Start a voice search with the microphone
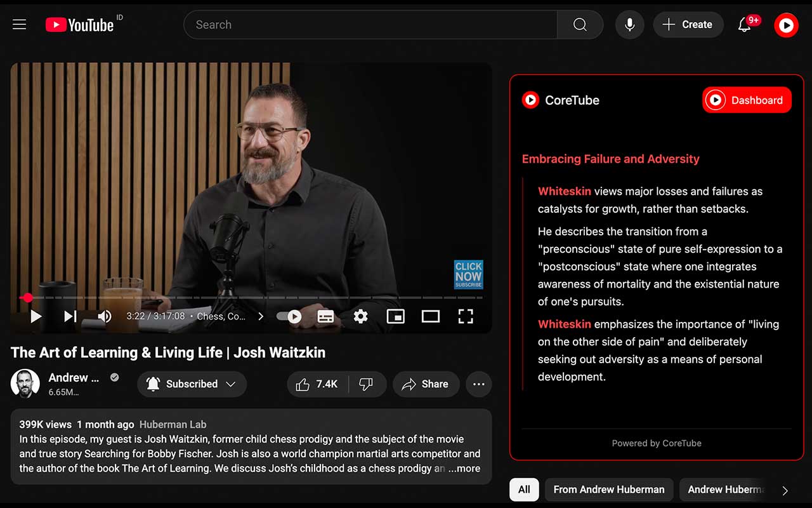This screenshot has height=508, width=812. coord(629,24)
